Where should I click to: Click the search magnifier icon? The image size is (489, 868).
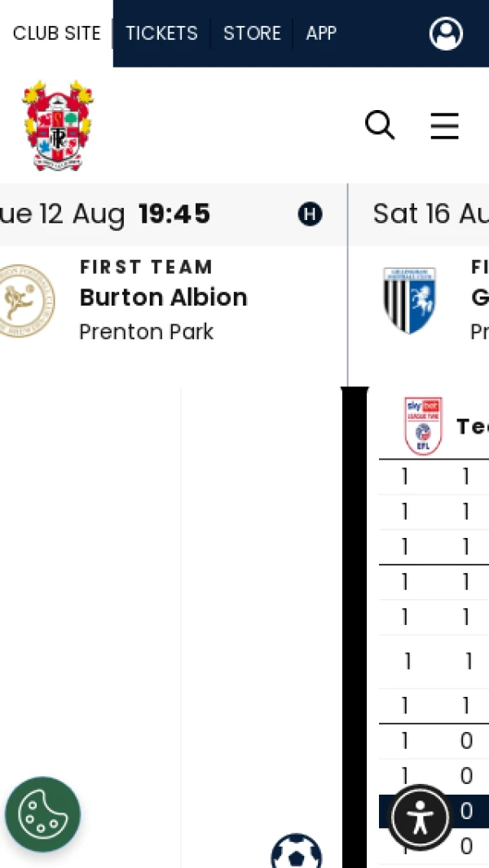click(380, 126)
